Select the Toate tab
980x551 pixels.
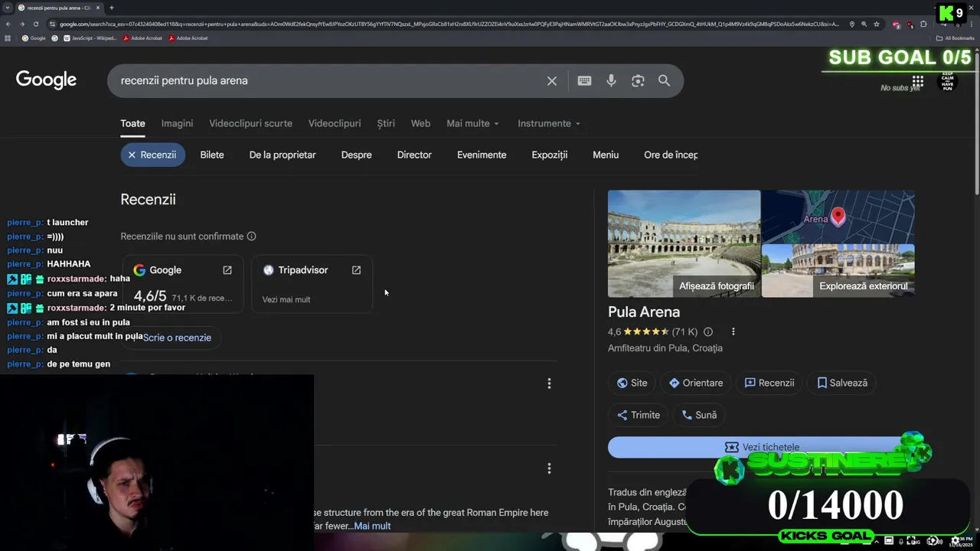(x=132, y=123)
